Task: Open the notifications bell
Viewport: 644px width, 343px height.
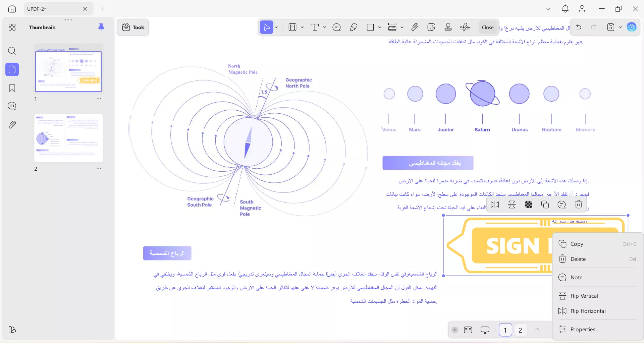Action: click(565, 9)
